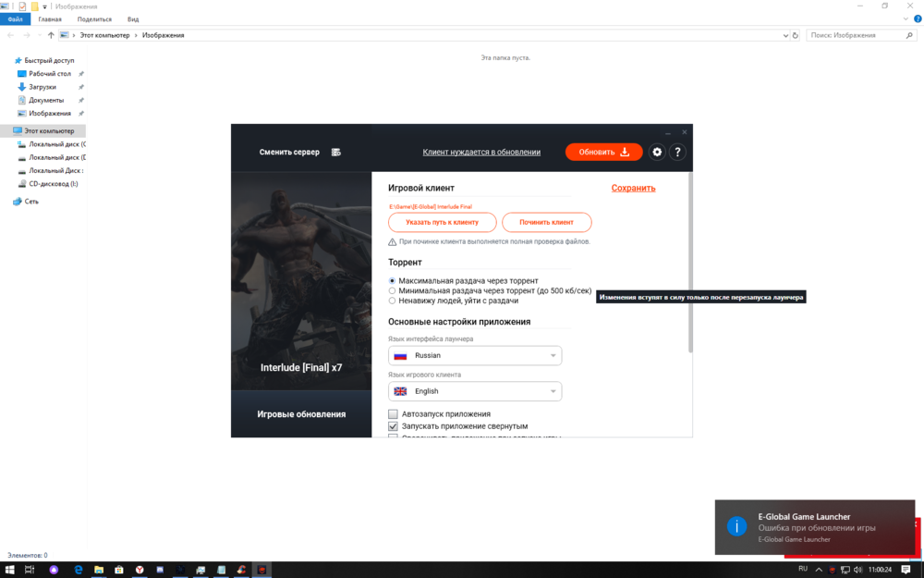Open Microsoft Store from the taskbar

pyautogui.click(x=119, y=570)
